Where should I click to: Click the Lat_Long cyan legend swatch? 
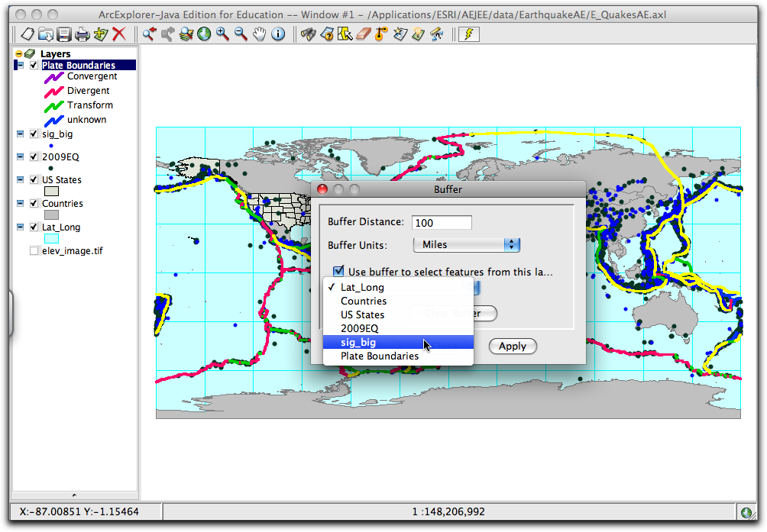pyautogui.click(x=51, y=238)
